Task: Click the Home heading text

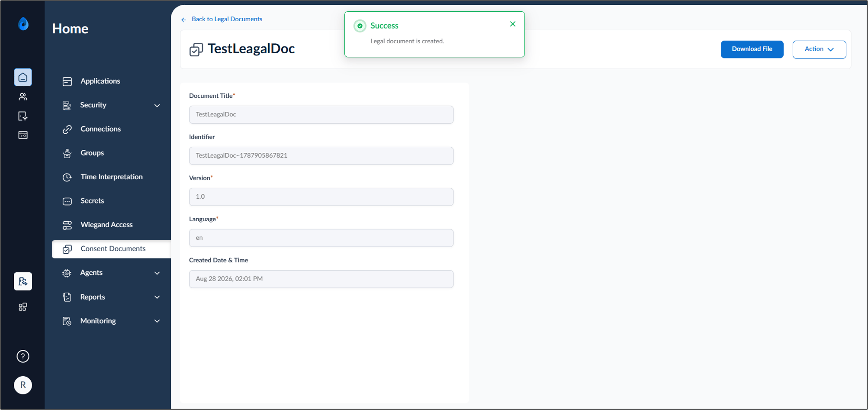Action: [70, 29]
